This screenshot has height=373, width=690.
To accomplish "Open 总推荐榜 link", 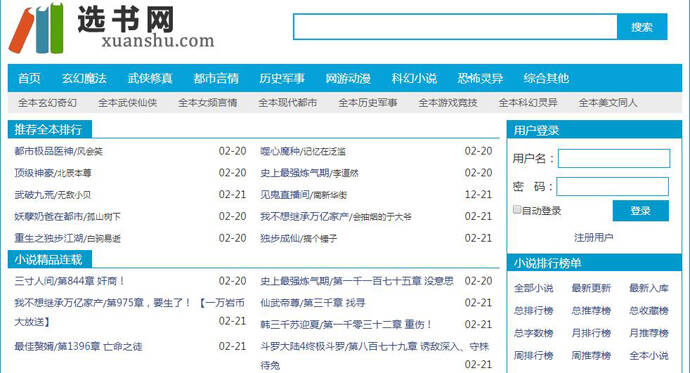I will coord(591,311).
